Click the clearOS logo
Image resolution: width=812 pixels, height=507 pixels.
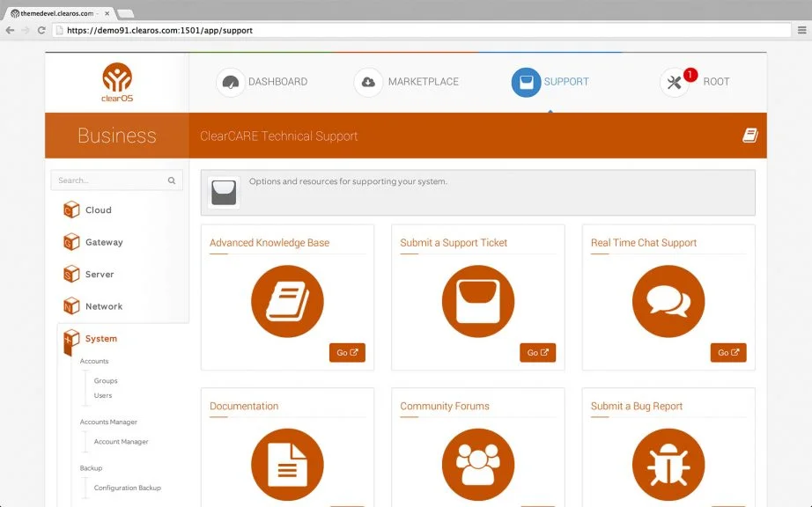pyautogui.click(x=117, y=82)
